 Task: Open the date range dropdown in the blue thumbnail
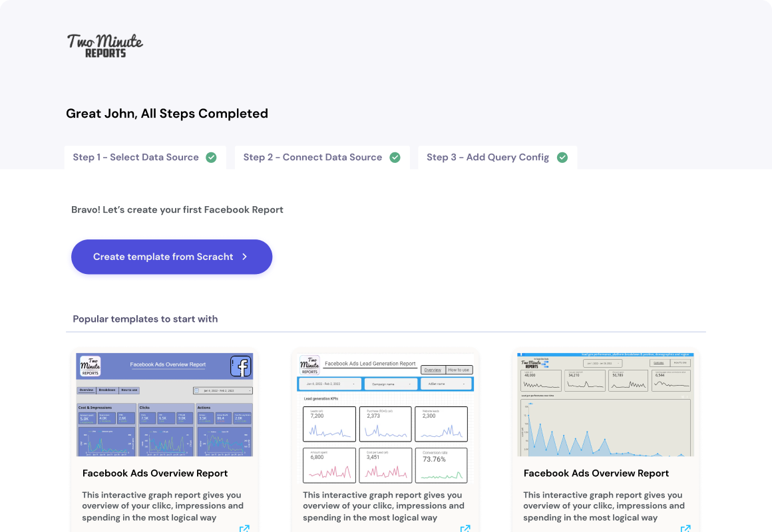(223, 391)
